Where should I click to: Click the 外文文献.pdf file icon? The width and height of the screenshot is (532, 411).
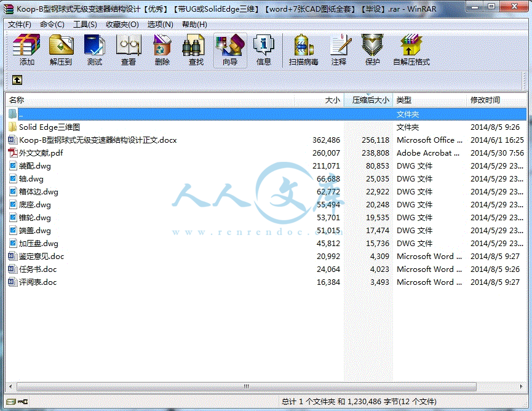coord(12,153)
